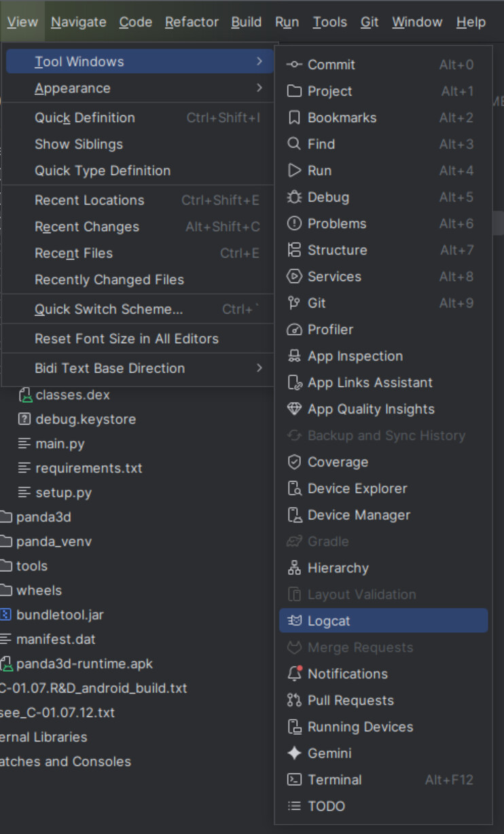Open Quick Switch Scheme option
Screen dimensions: 504x834
tap(109, 309)
